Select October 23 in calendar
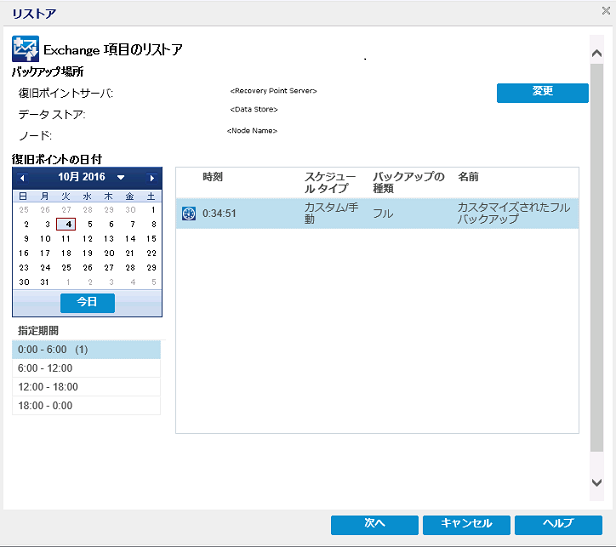The height and width of the screenshot is (547, 616). [x=24, y=268]
